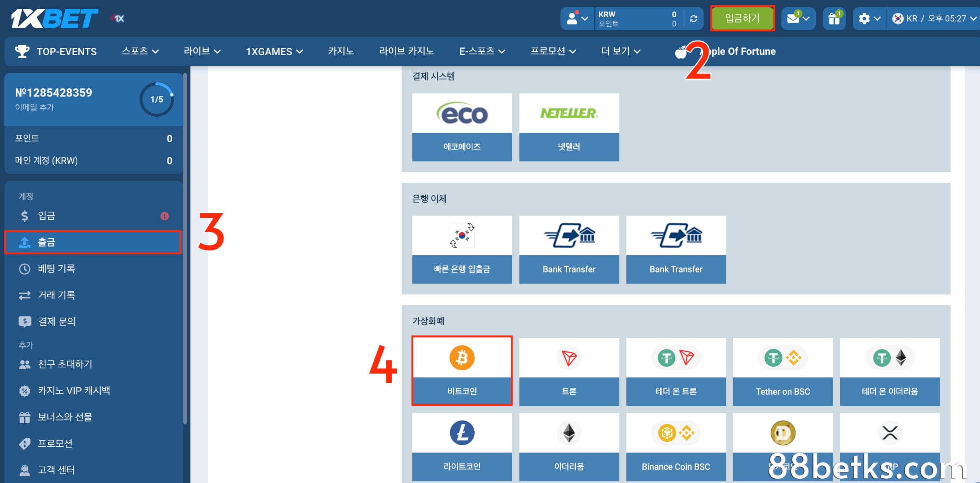The image size is (980, 483).
Task: Click 메인 계정 (KRW) balance row
Action: point(93,161)
